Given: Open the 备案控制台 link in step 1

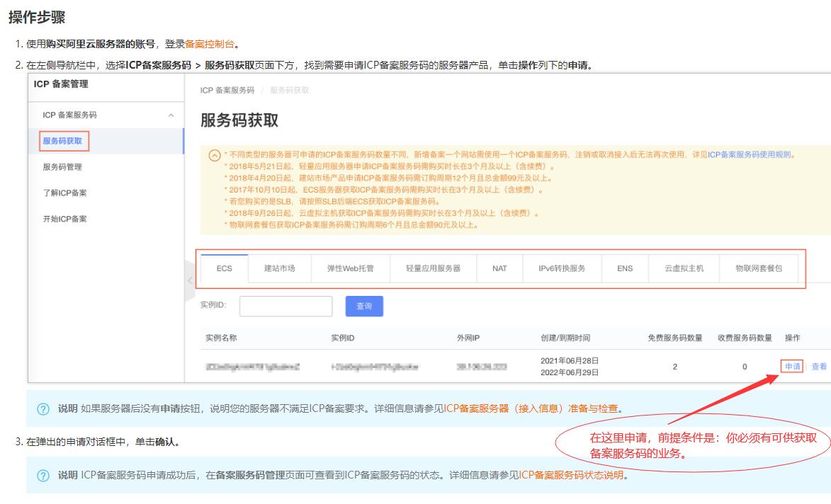Looking at the screenshot, I should (x=210, y=45).
